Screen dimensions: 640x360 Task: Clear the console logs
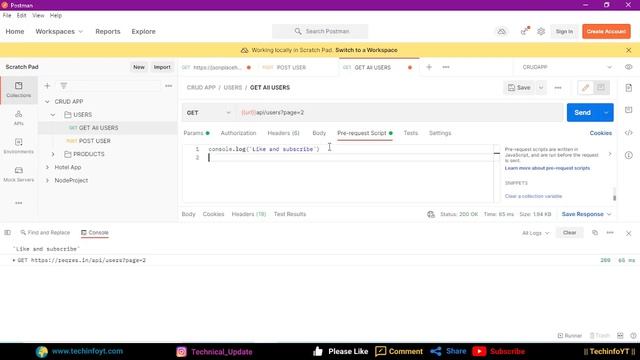tap(569, 233)
